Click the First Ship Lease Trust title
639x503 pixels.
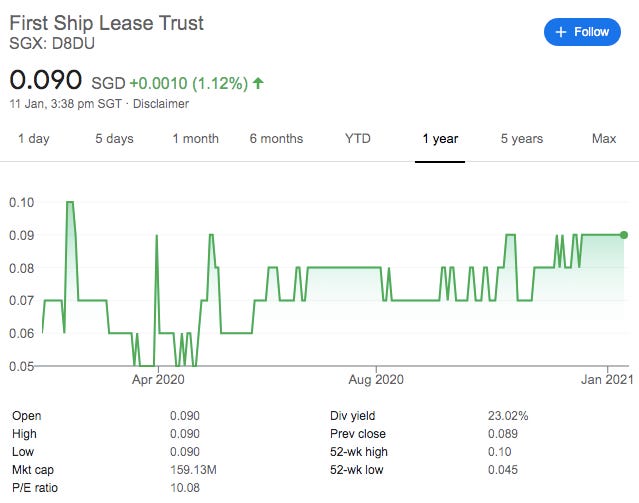pos(106,23)
